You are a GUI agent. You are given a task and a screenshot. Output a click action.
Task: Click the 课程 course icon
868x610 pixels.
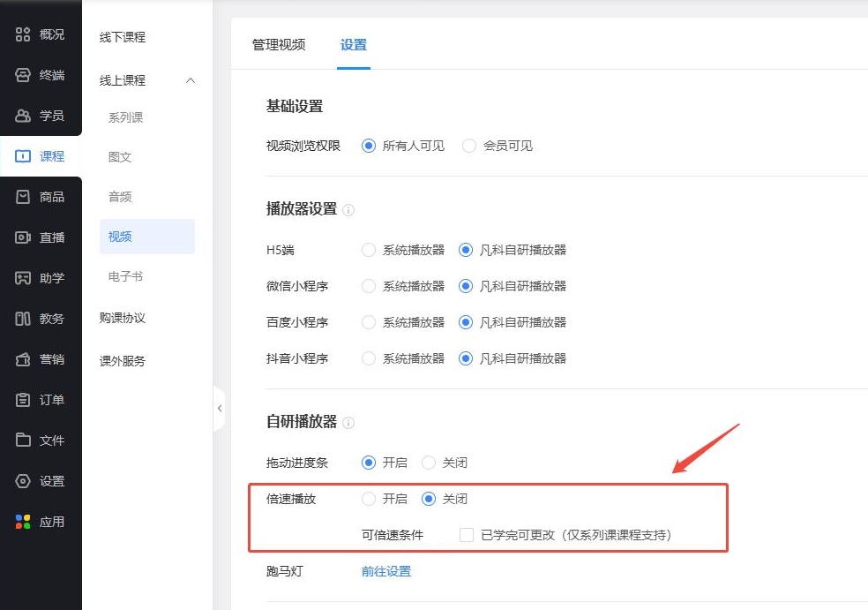pyautogui.click(x=23, y=156)
